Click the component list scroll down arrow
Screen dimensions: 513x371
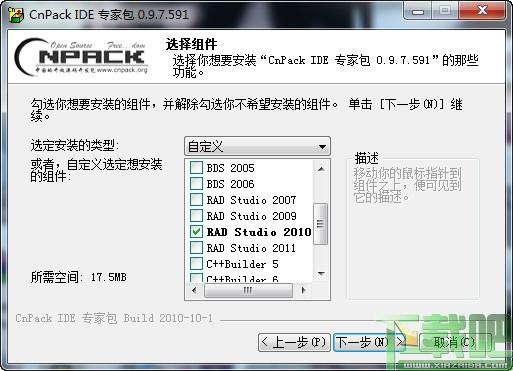click(321, 274)
